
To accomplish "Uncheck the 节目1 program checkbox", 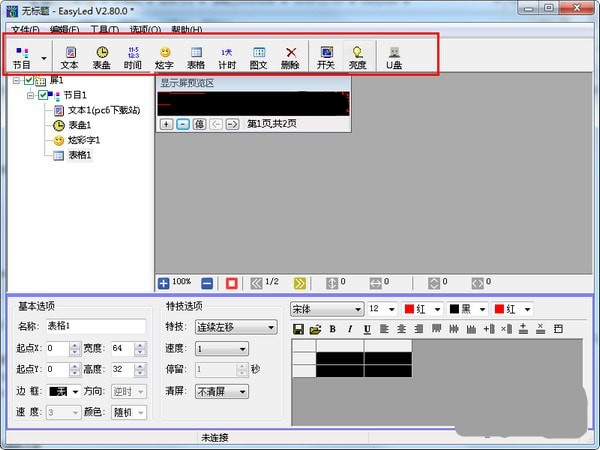I will [43, 95].
